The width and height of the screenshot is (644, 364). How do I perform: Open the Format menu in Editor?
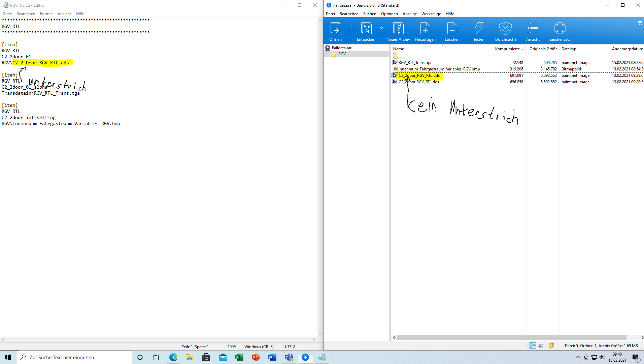tap(46, 14)
